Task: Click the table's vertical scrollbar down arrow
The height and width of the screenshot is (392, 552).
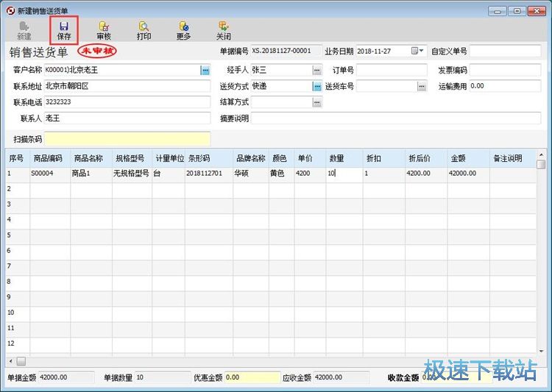Action: [x=541, y=351]
